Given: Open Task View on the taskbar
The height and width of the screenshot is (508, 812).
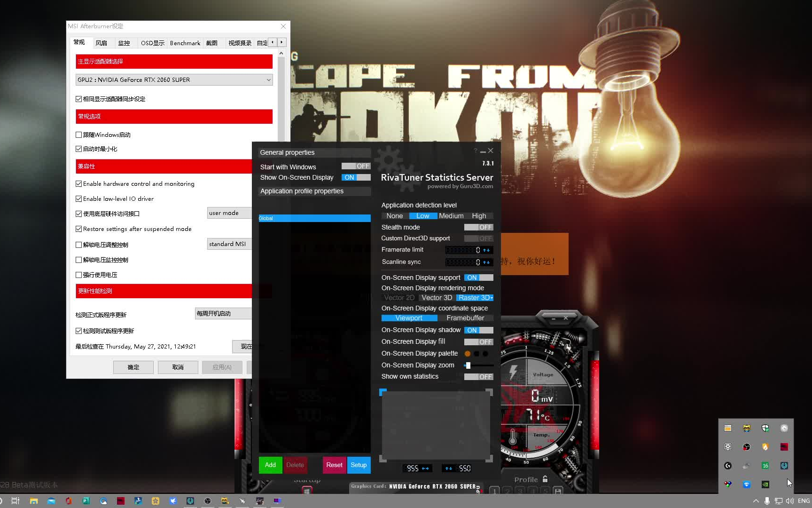Looking at the screenshot, I should (x=16, y=501).
